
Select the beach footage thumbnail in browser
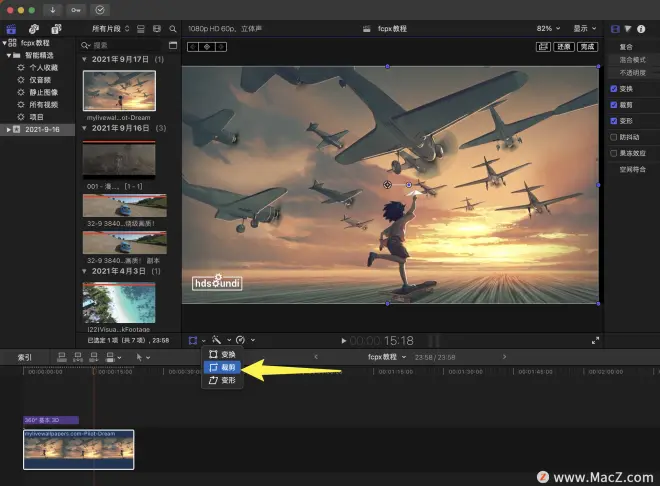(x=119, y=303)
